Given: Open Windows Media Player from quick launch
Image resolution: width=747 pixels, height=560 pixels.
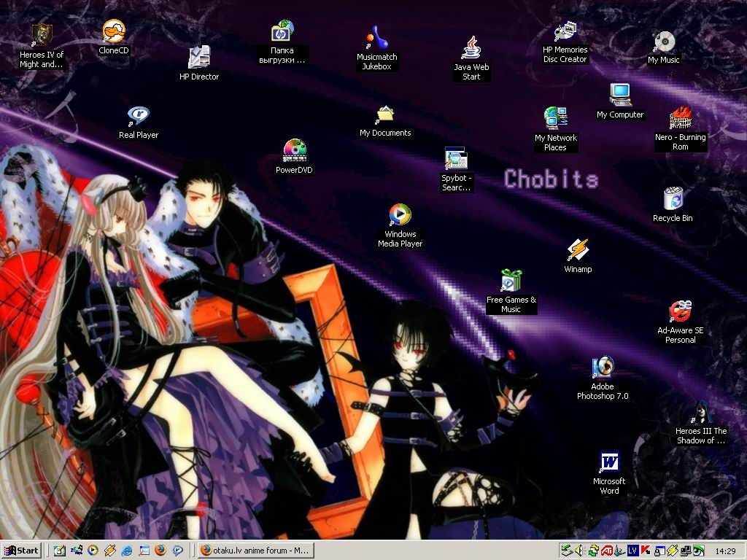Looking at the screenshot, I should pos(93,551).
